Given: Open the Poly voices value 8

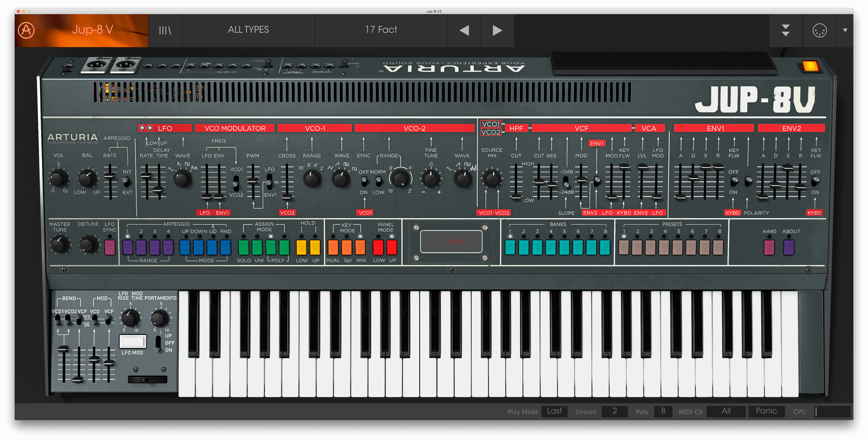Looking at the screenshot, I should pyautogui.click(x=663, y=411).
